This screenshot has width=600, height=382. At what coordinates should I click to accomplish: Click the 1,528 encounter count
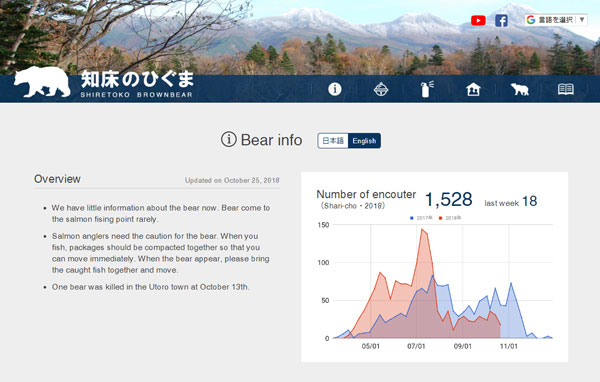tap(448, 199)
